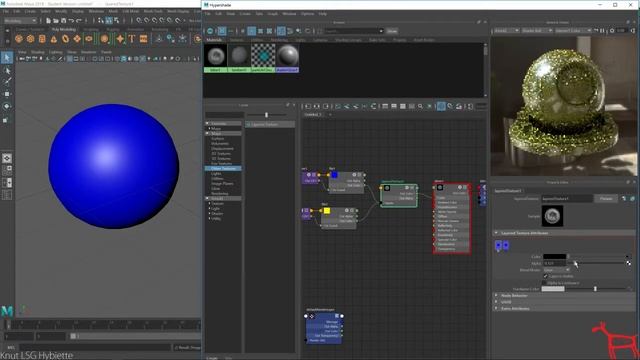
Task: Open Hypershade Graph menu
Action: (x=273, y=13)
